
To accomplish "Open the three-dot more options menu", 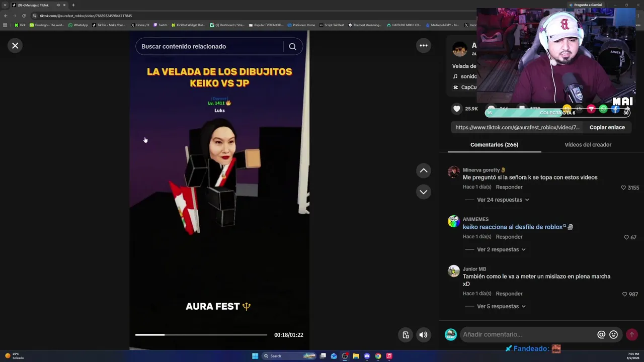I will click(x=424, y=46).
